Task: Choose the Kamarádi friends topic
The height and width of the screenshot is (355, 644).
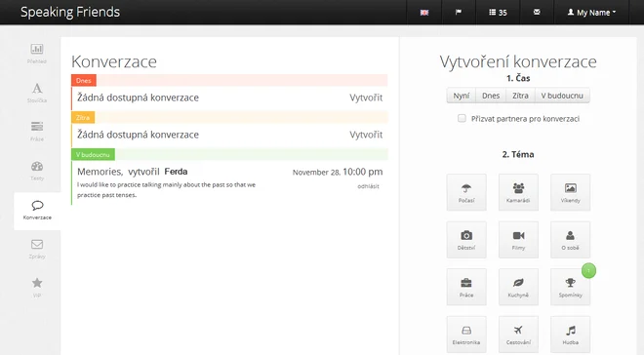Action: pos(518,192)
